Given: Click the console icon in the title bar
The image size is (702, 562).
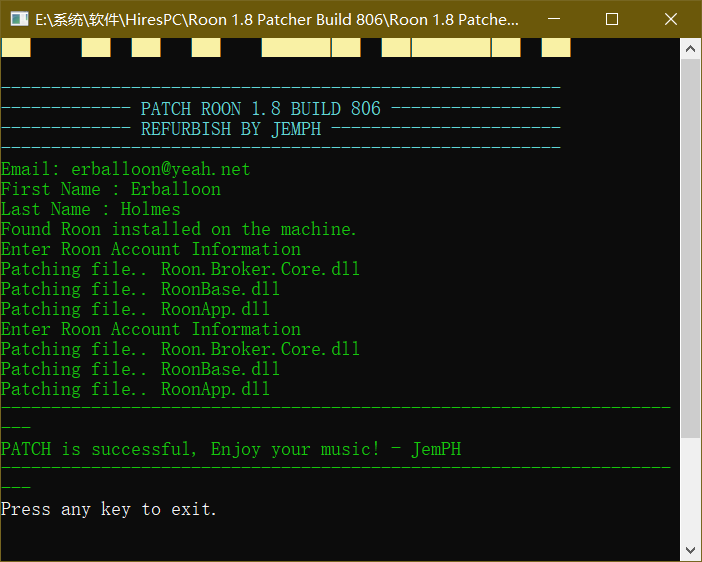Looking at the screenshot, I should pyautogui.click(x=17, y=19).
